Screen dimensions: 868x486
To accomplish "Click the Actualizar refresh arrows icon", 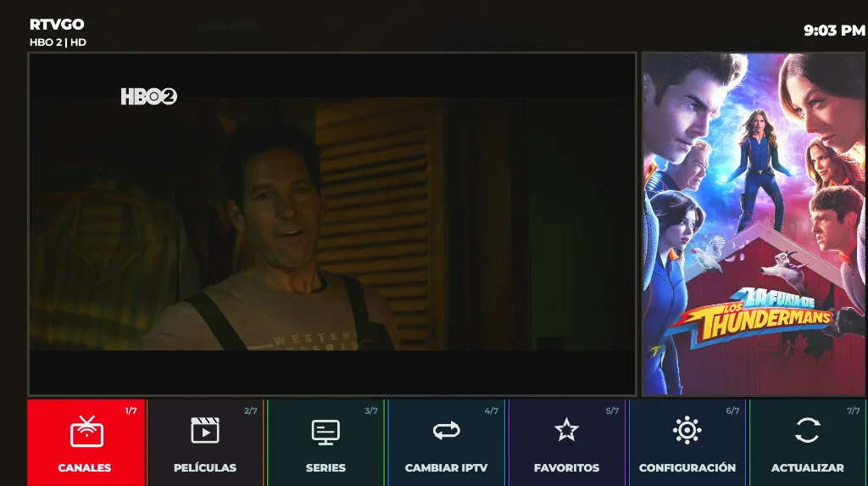I will coord(807,430).
